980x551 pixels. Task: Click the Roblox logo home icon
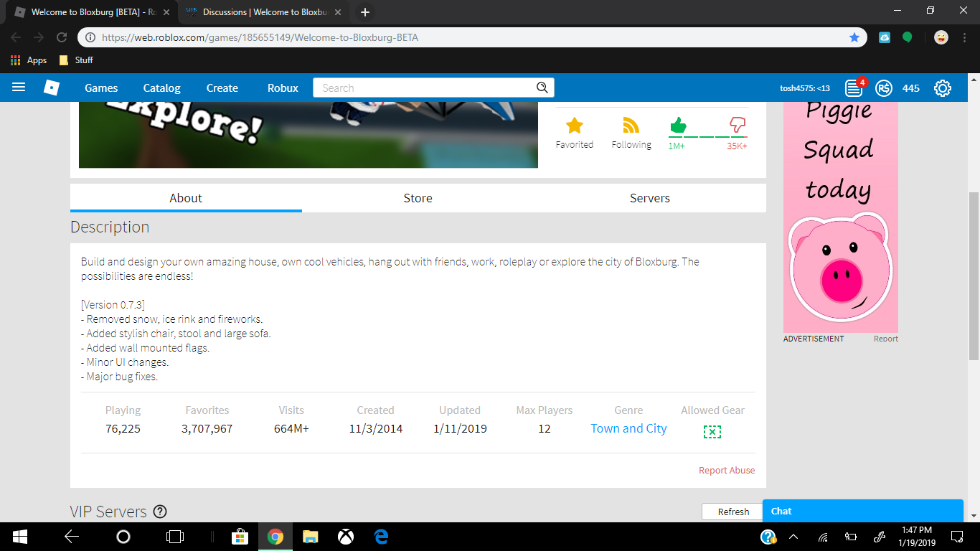tap(52, 88)
